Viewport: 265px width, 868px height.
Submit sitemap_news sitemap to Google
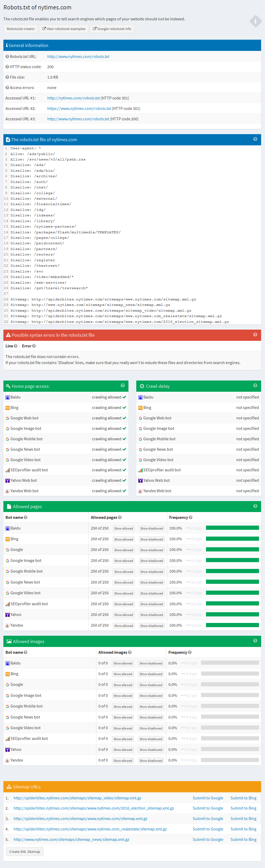(x=208, y=839)
